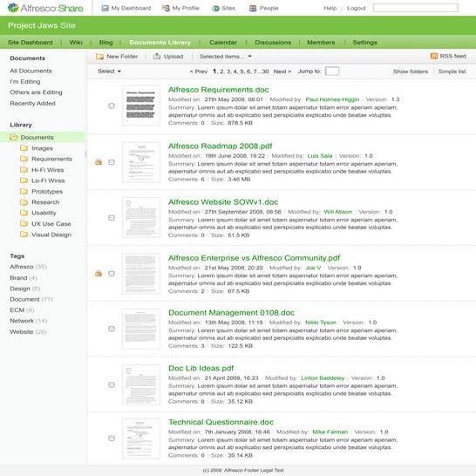Filter by the Website tag

pyautogui.click(x=21, y=331)
